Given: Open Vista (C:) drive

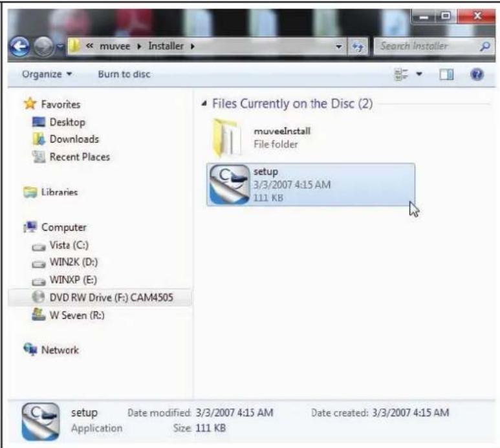Looking at the screenshot, I should click(x=69, y=246).
